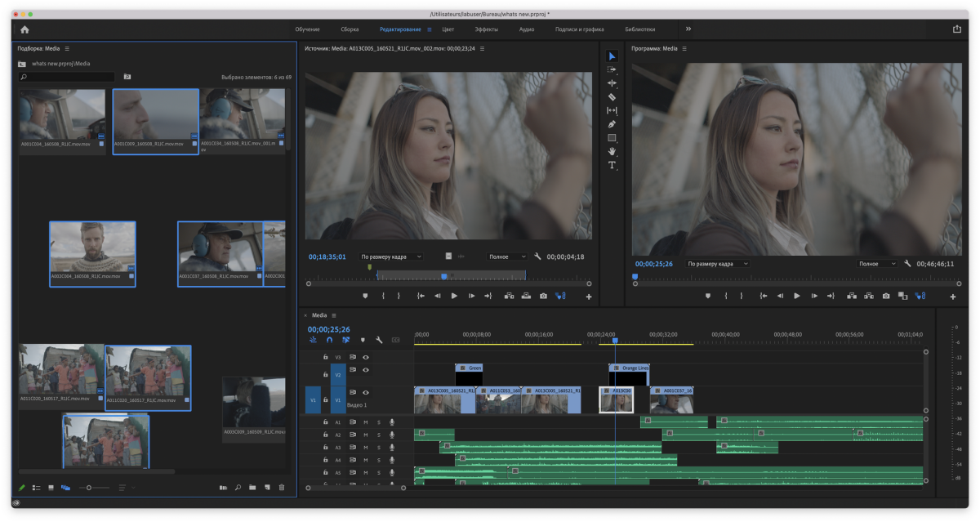Image resolution: width=980 pixels, height=522 pixels.
Task: Select the Slip tool
Action: (x=612, y=110)
